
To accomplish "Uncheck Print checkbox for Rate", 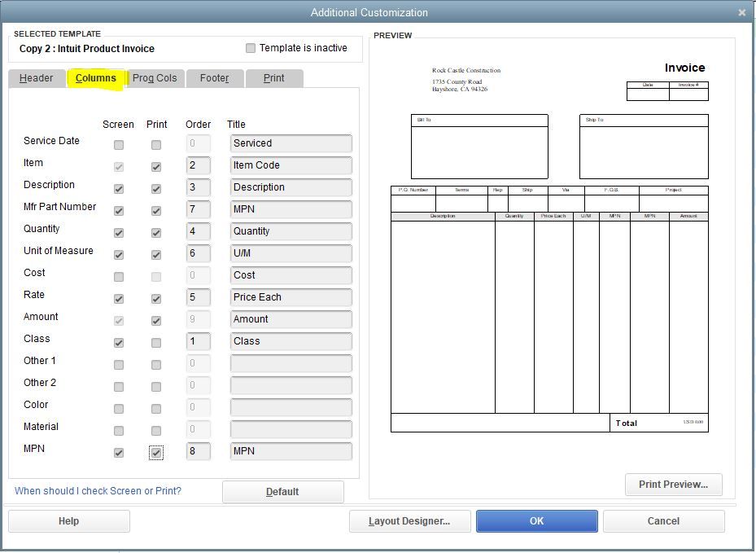I will click(156, 299).
